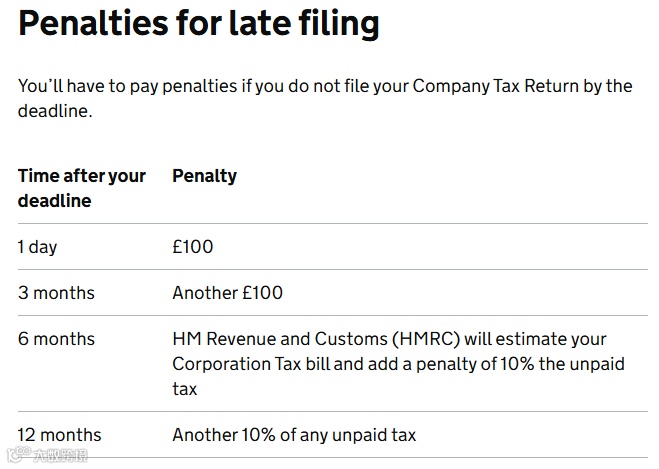This screenshot has width=659, height=469.
Task: Click the "3 months" table cell
Action: pyautogui.click(x=56, y=293)
